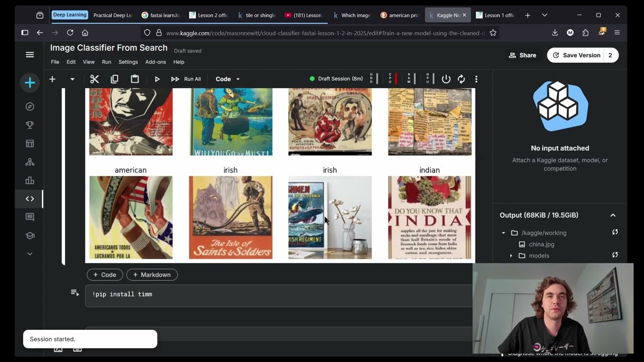
Task: Open the version count 2 dropdown
Action: (610, 55)
